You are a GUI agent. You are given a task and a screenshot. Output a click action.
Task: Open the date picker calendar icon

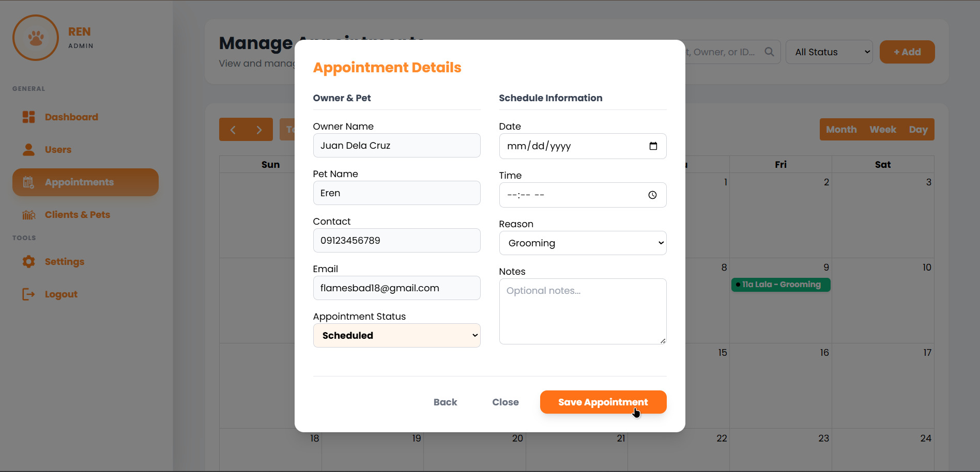click(653, 146)
